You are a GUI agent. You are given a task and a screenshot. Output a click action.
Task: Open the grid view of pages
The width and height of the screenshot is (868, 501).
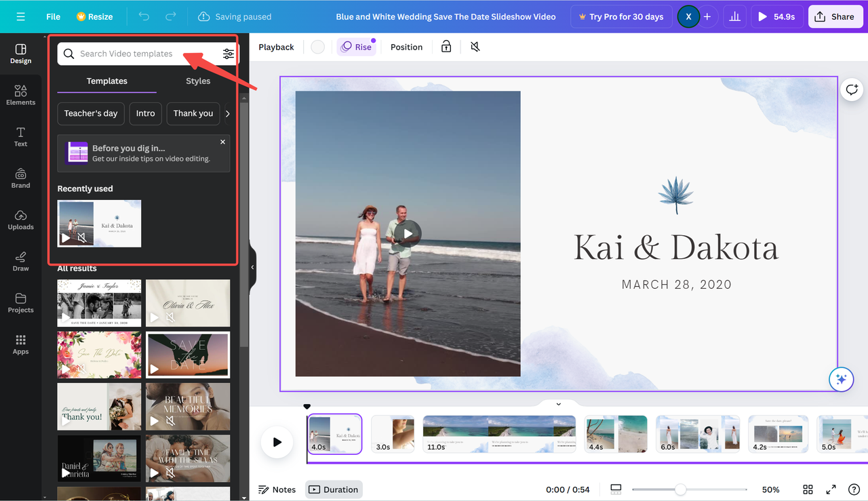tap(807, 489)
